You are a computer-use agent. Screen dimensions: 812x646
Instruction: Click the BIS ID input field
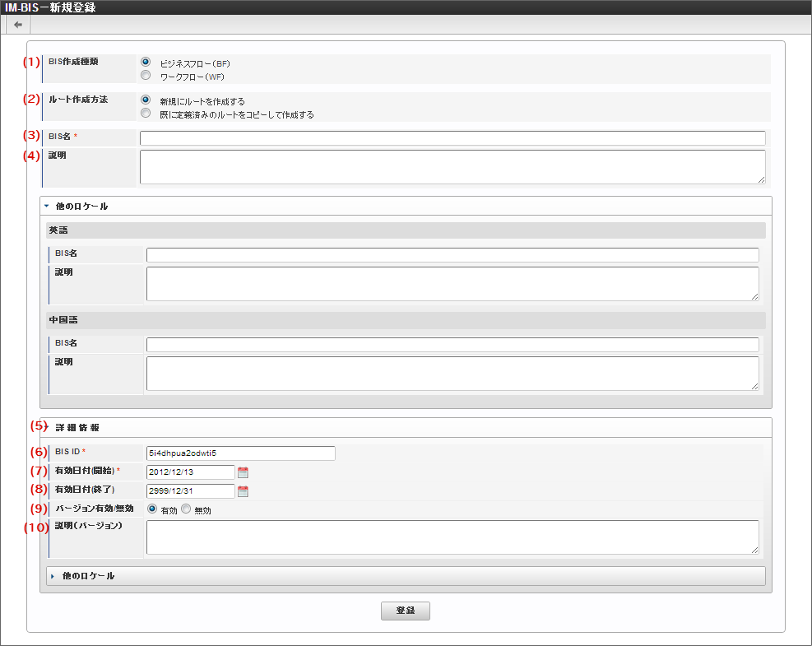[x=241, y=453]
